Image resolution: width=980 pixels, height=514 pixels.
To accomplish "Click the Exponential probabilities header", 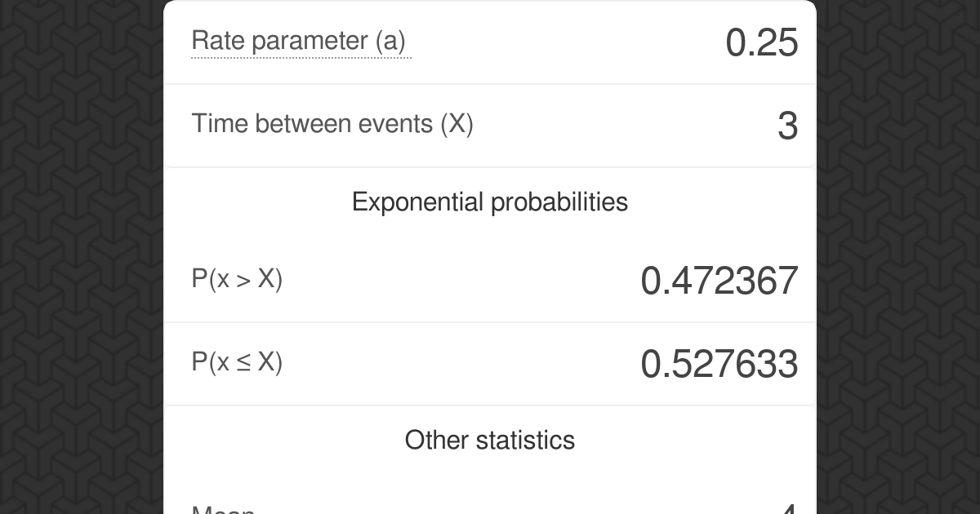I will [489, 202].
